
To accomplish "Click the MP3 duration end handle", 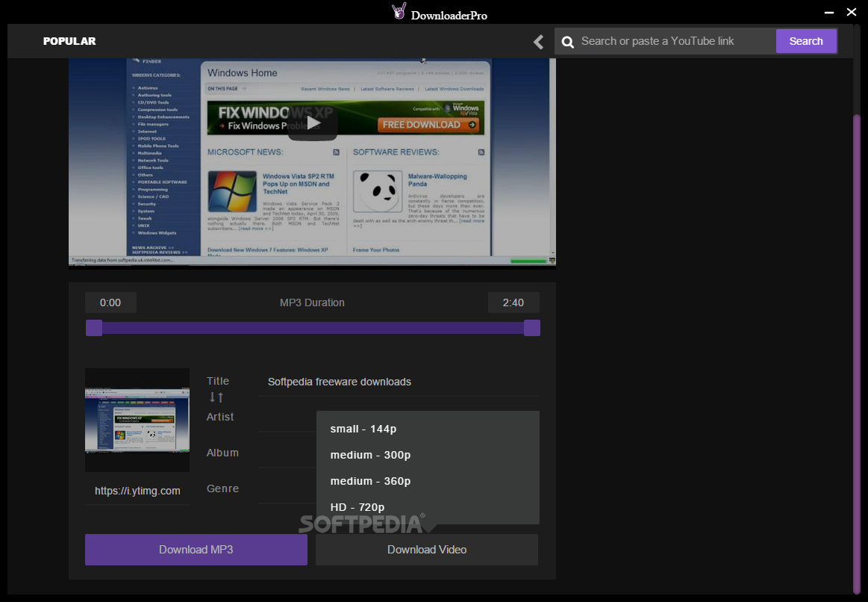I will tap(532, 328).
